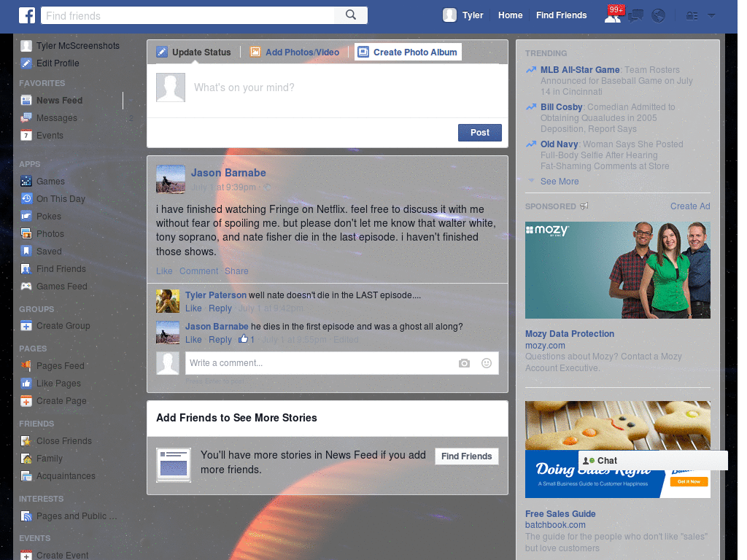Open the Create Ad link
This screenshot has width=747, height=560.
690,206
